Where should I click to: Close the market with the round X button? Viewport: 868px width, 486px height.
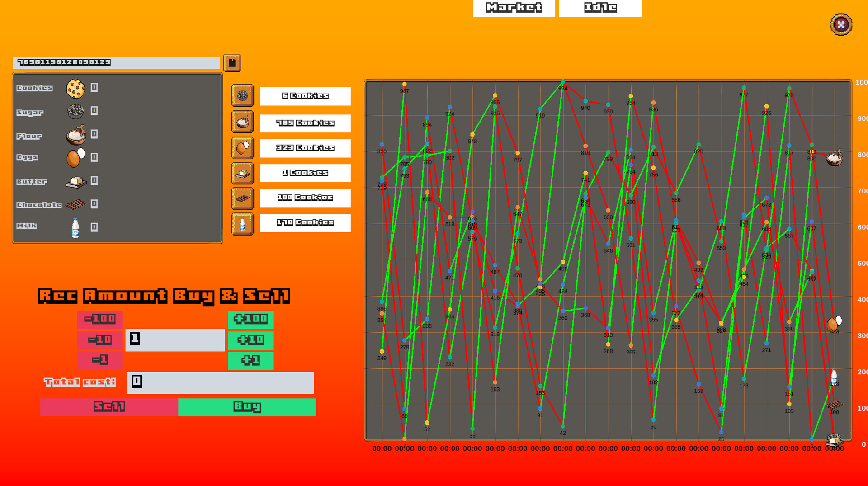coord(840,24)
